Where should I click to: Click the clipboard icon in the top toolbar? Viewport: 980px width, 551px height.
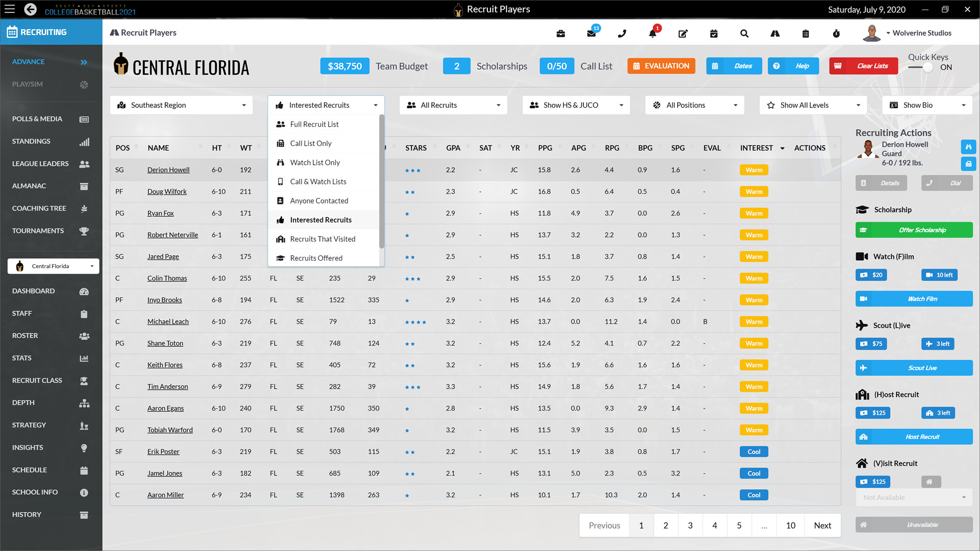point(805,33)
